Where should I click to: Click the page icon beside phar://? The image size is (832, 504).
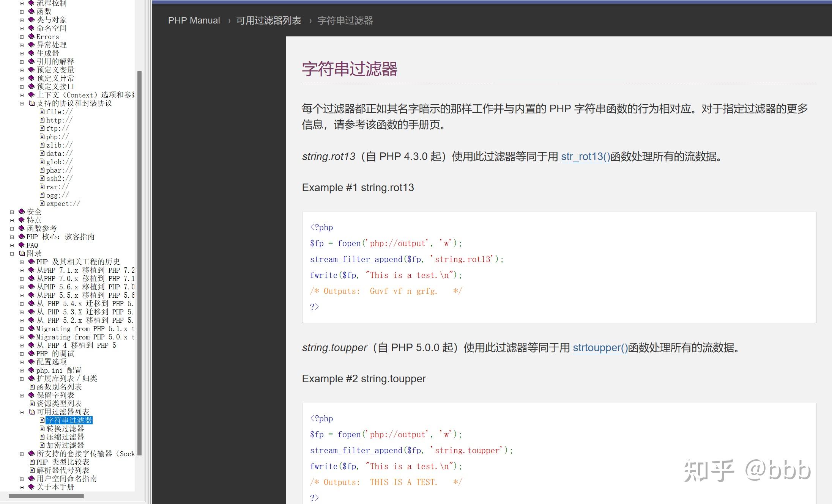(x=42, y=170)
